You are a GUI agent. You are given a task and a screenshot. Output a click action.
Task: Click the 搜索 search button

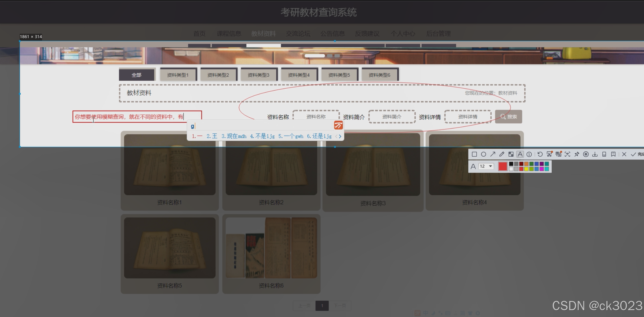coord(508,117)
